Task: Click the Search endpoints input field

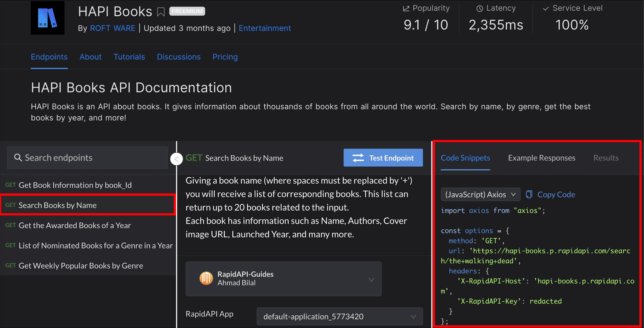Action: 87,158
